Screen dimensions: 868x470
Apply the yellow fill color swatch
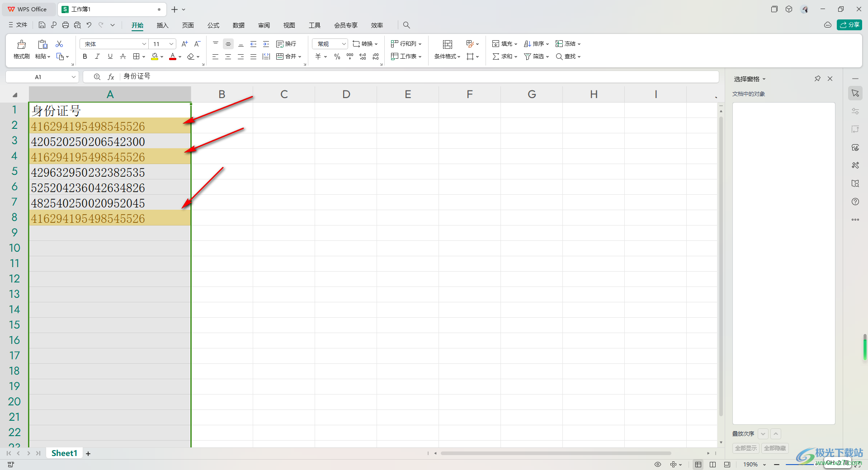[155, 56]
